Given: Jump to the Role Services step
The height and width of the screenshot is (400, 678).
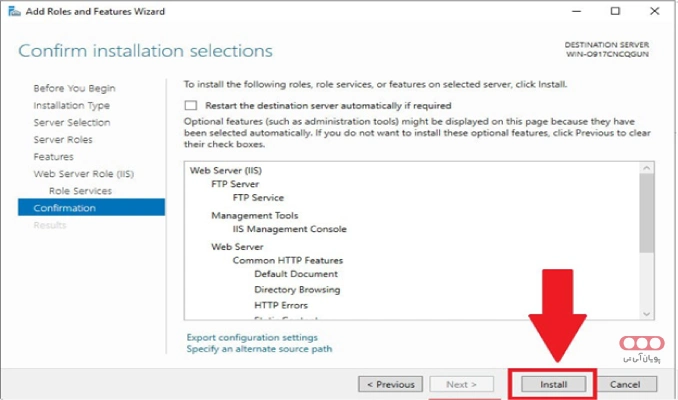Looking at the screenshot, I should [x=80, y=190].
